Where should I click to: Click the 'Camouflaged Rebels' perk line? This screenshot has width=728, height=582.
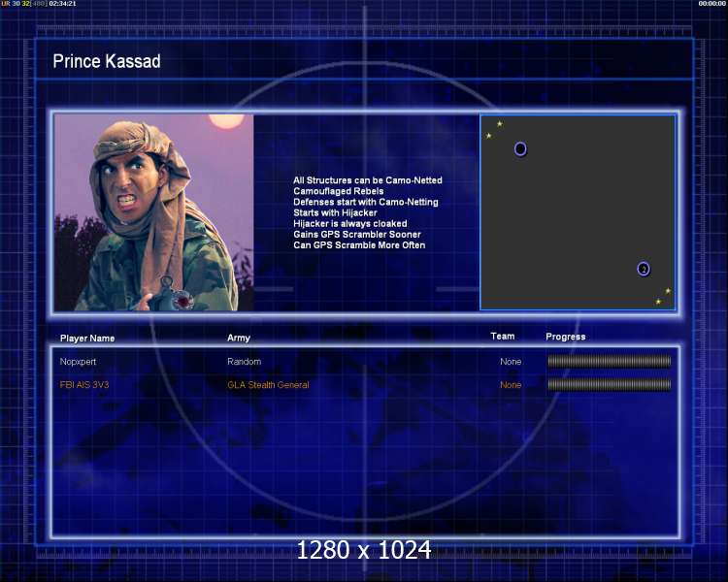click(x=339, y=191)
